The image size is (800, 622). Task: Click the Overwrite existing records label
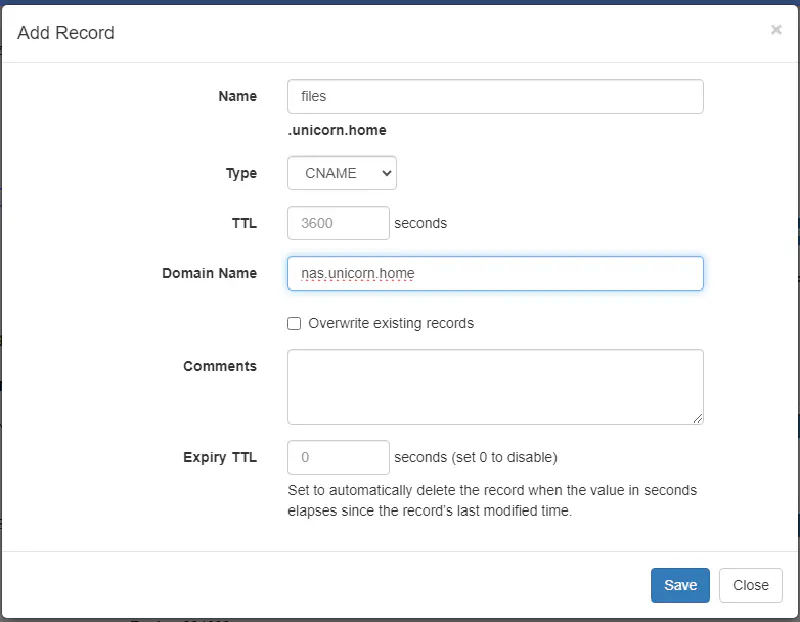(391, 324)
